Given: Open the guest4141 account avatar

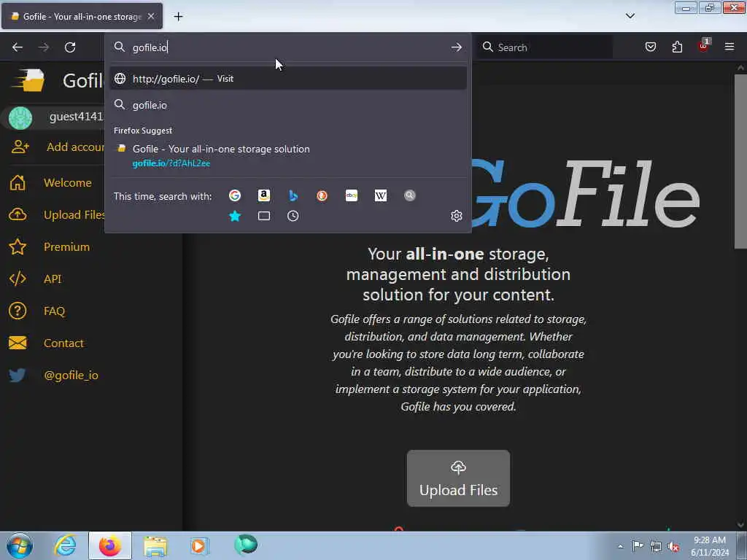Looking at the screenshot, I should tap(20, 117).
